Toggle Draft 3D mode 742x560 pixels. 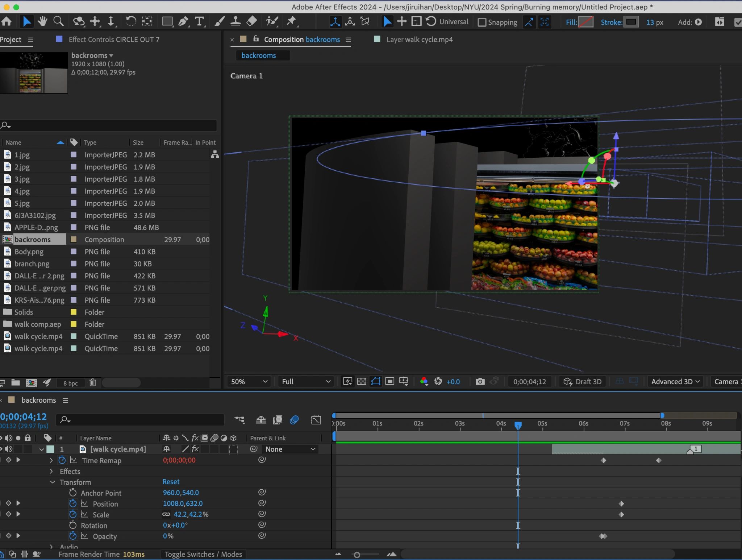[x=583, y=381]
